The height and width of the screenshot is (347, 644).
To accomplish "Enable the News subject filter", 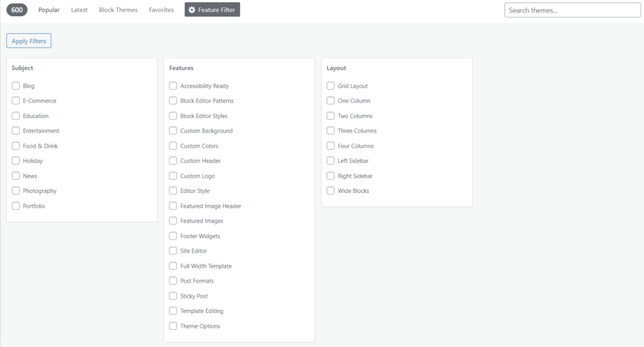I will [x=16, y=176].
